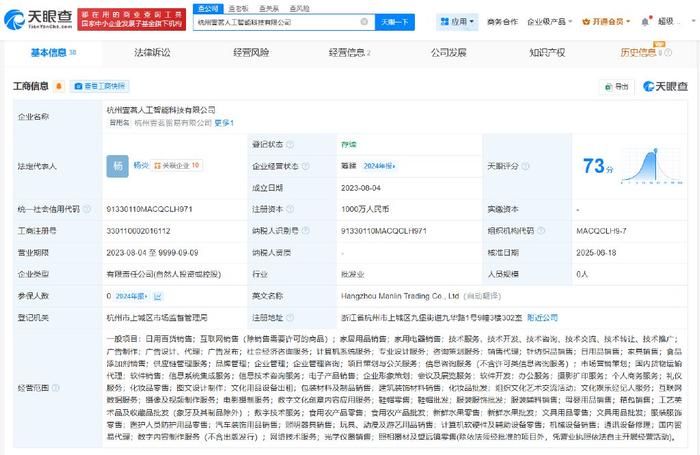Image resolution: width=700 pixels, height=455 pixels.
Task: Select the English name Hangzhou Manlin Trading Co., Ltd
Action: tap(400, 296)
